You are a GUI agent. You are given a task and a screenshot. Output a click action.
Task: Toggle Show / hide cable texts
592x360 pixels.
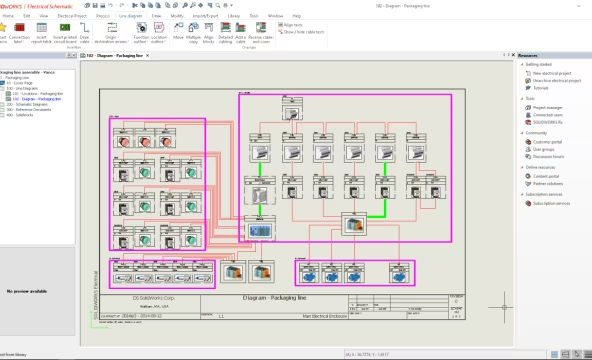tap(301, 32)
